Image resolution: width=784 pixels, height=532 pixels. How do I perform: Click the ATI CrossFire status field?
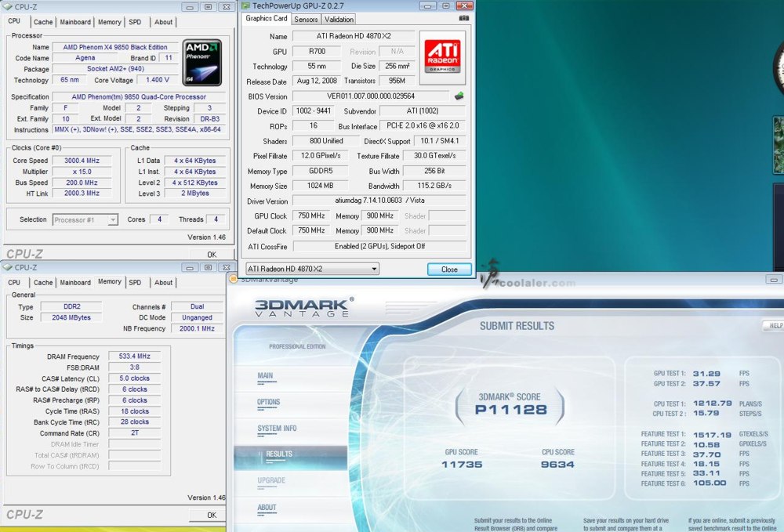[379, 246]
